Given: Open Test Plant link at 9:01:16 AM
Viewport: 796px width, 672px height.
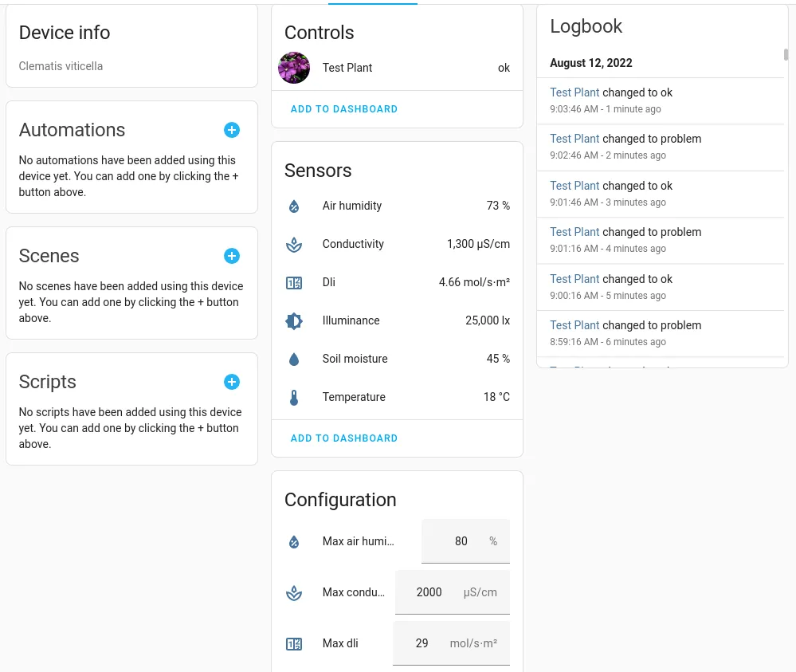Looking at the screenshot, I should click(574, 232).
